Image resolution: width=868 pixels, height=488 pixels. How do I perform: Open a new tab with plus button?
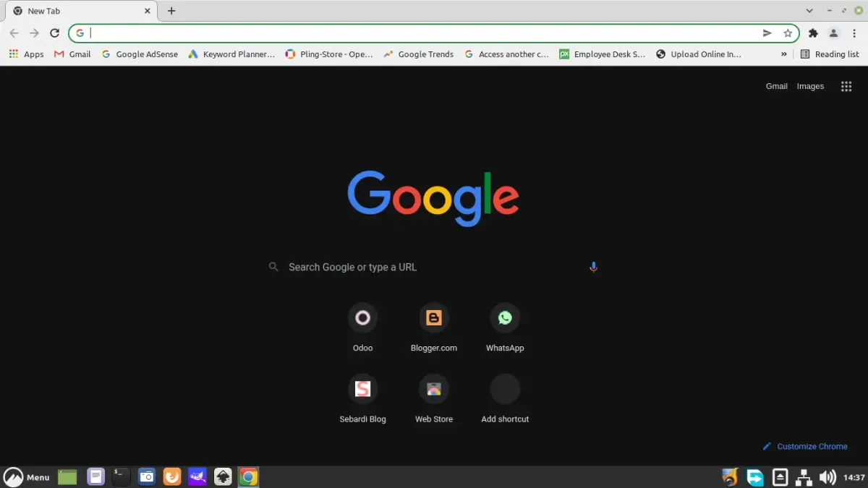pyautogui.click(x=171, y=11)
